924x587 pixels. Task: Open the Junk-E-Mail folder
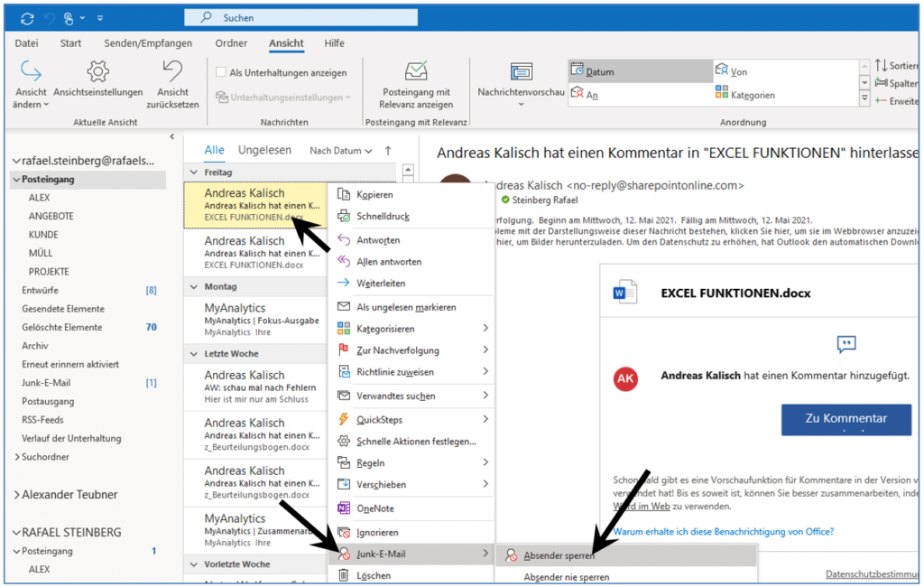(46, 383)
